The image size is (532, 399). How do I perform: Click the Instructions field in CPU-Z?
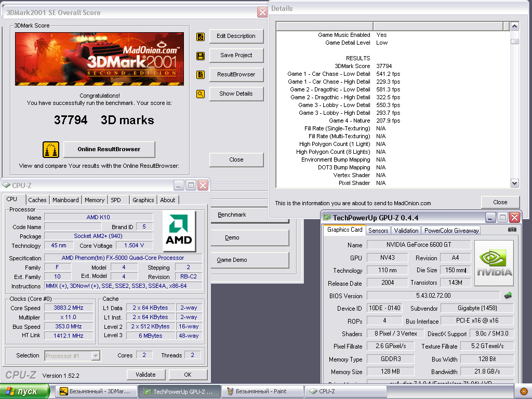pos(124,286)
